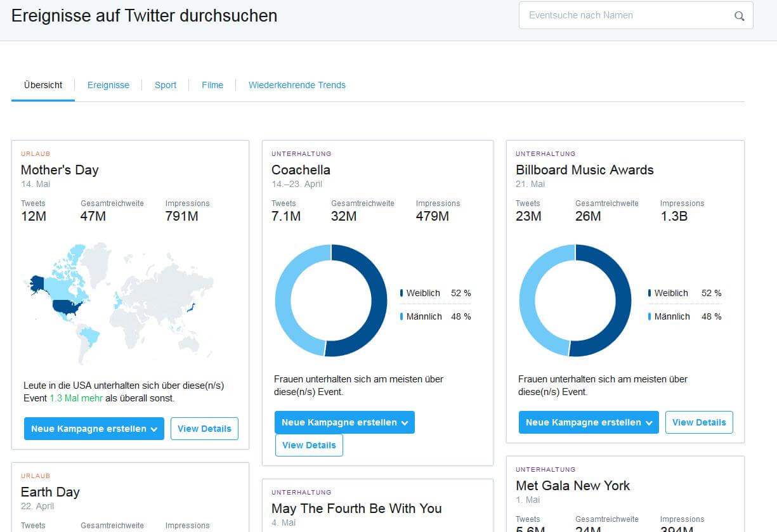Click the Mother's Day card title

pos(60,170)
